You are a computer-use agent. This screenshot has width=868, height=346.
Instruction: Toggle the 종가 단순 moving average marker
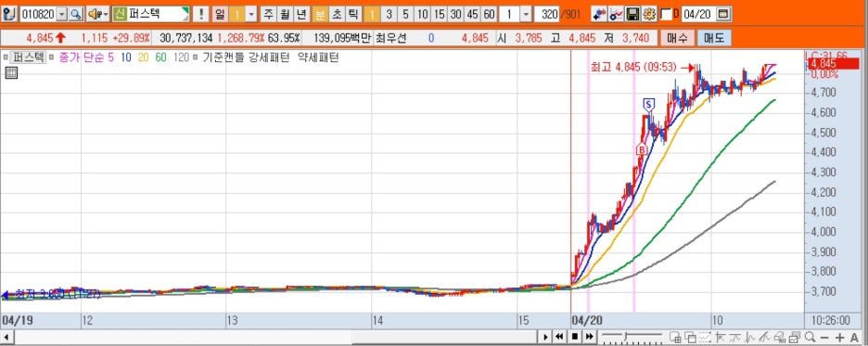[x=51, y=57]
